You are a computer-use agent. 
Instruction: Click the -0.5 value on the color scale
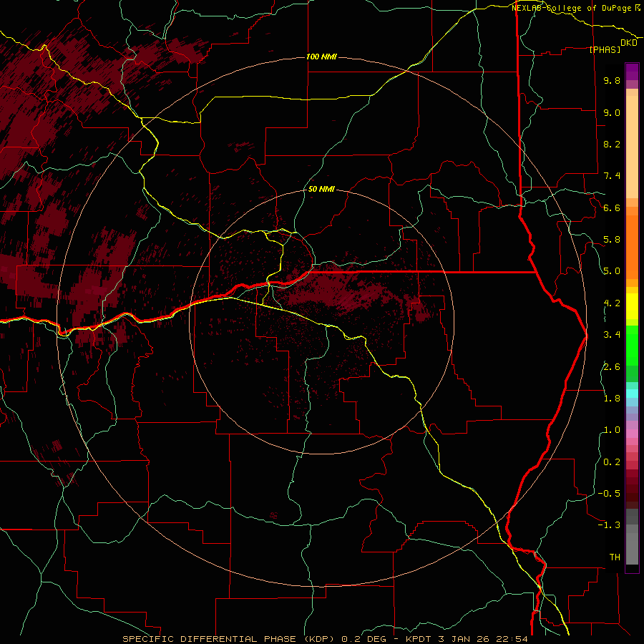click(x=609, y=494)
